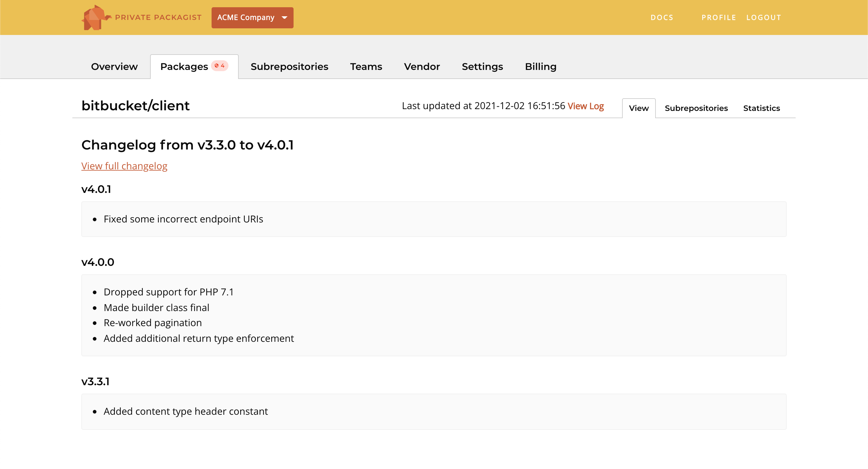The height and width of the screenshot is (469, 868).
Task: Navigate to the Vendor page
Action: pyautogui.click(x=422, y=66)
